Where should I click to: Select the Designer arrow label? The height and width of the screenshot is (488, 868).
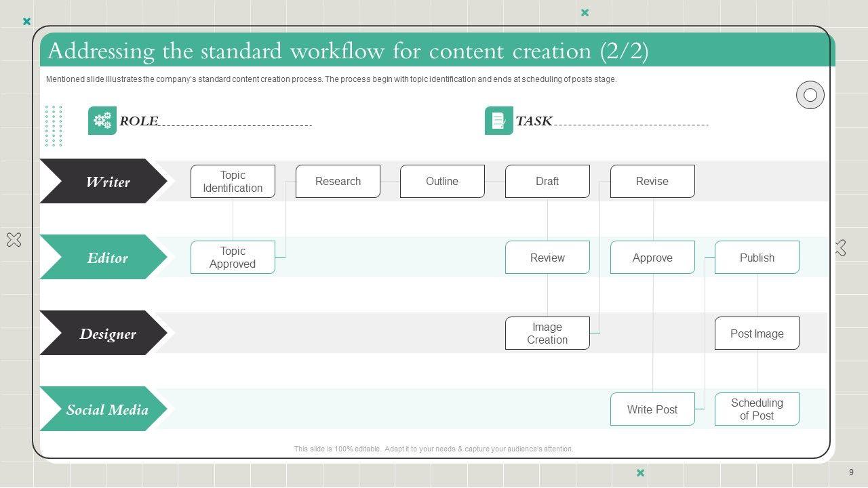(x=104, y=333)
